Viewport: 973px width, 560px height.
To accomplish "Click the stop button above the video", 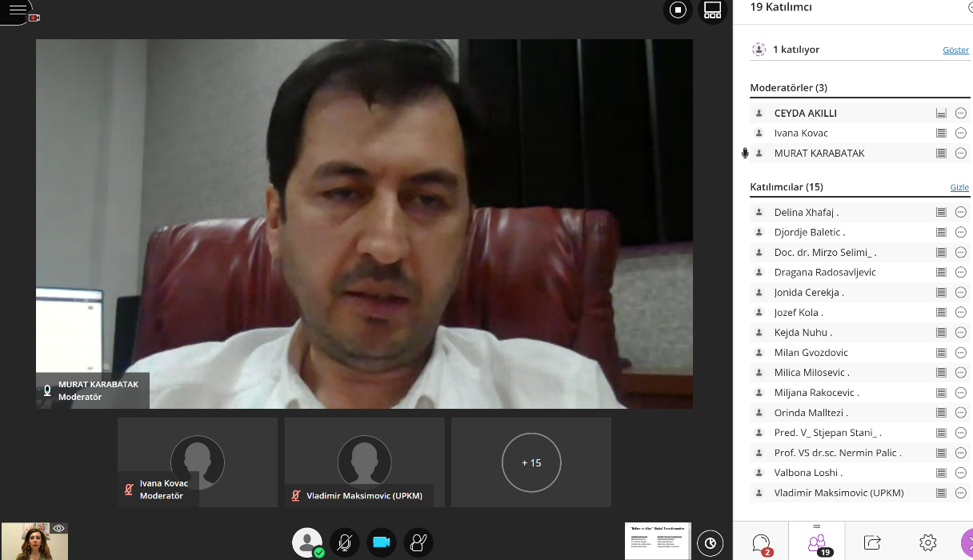I will tap(678, 10).
